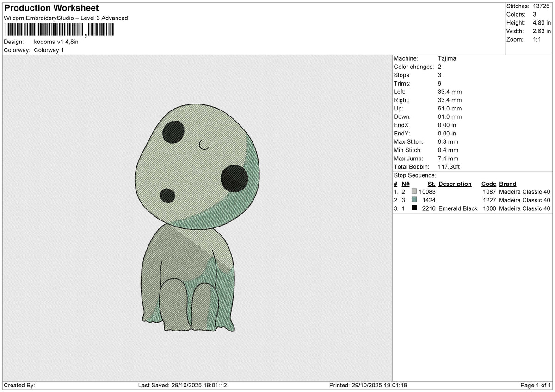Click the 'Brand' column header
This screenshot has width=555, height=392.
(x=507, y=184)
